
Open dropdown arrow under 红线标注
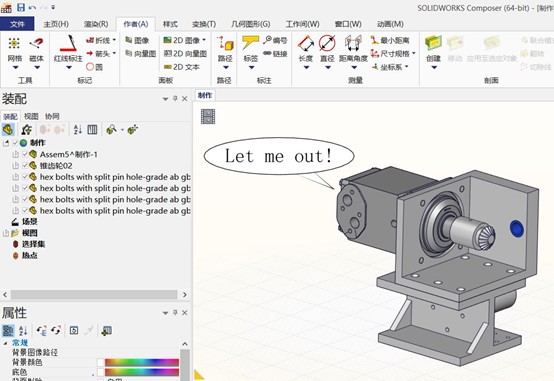click(x=69, y=68)
